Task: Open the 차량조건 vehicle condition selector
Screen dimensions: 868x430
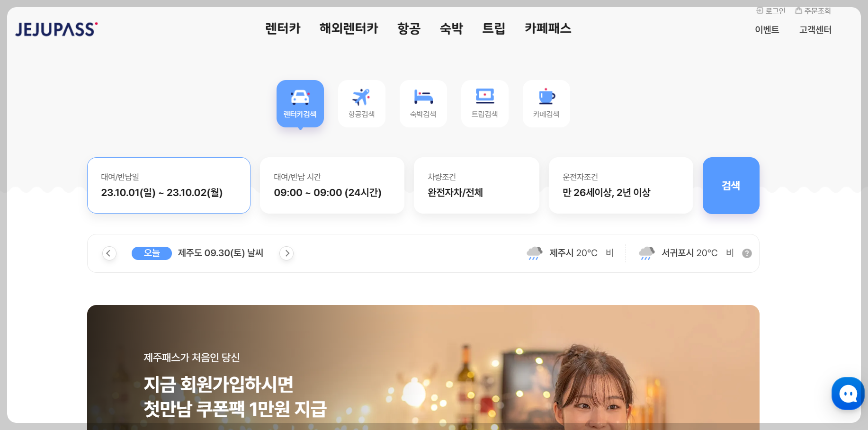Action: click(x=476, y=186)
